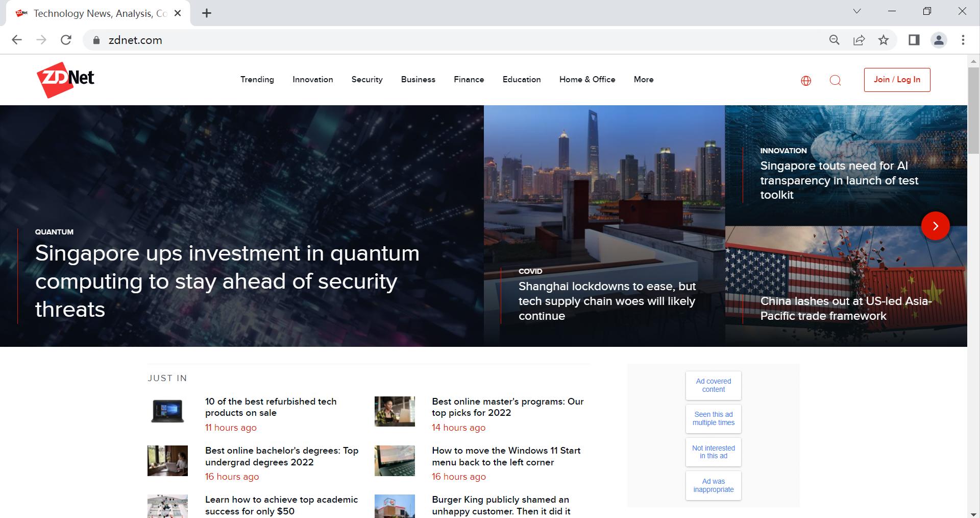Reload the current page
The image size is (980, 518).
[x=66, y=40]
